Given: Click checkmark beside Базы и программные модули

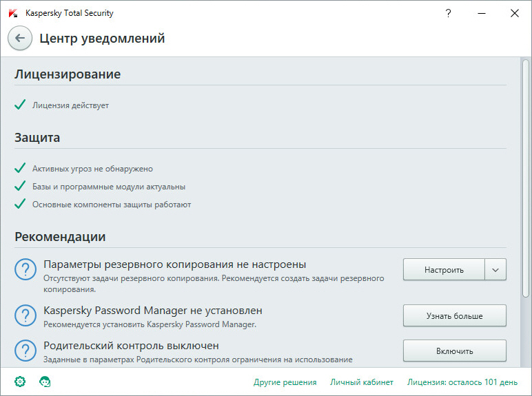Looking at the screenshot, I should click(20, 186).
